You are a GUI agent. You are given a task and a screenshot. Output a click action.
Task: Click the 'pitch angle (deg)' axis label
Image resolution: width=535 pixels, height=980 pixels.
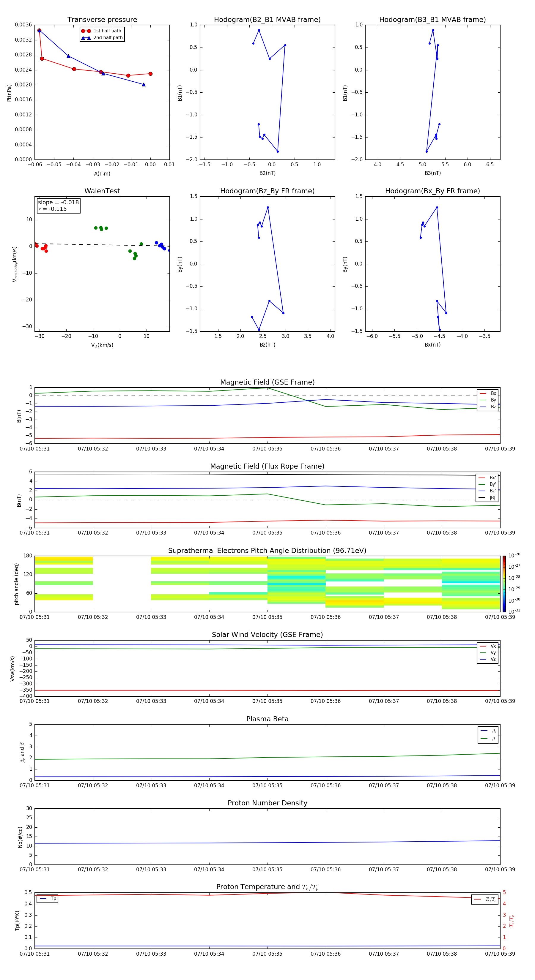coord(16,584)
